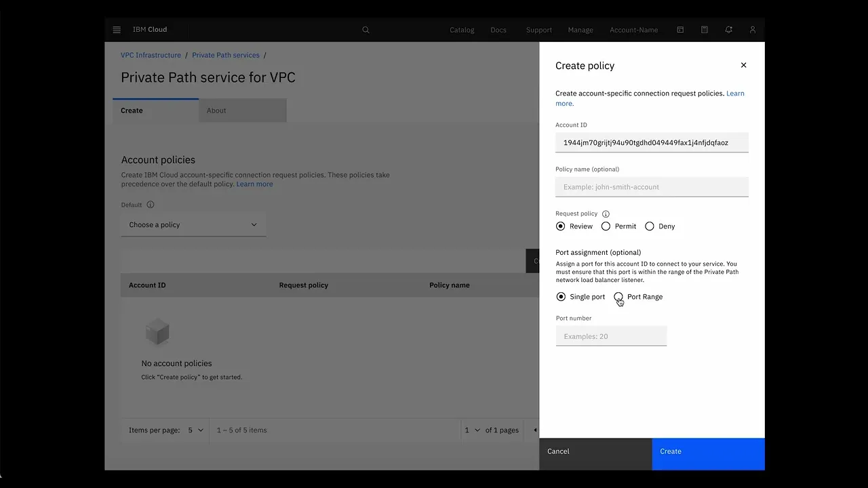Open the Catalog menu item
868x488 pixels.
tap(462, 30)
